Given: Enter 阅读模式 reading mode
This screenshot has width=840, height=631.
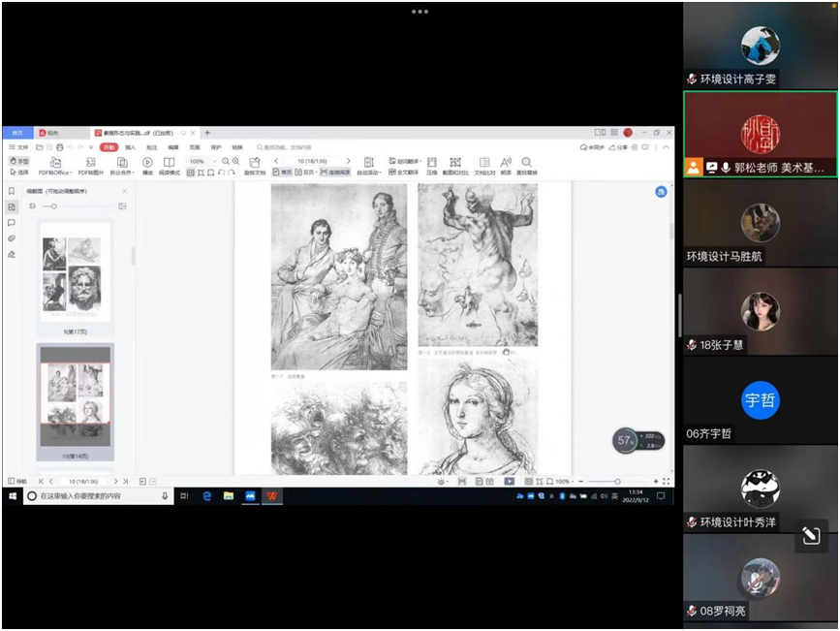Looking at the screenshot, I should click(169, 166).
